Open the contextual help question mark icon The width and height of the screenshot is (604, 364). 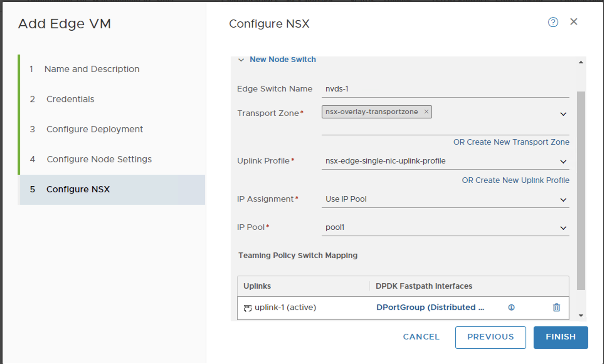[553, 22]
